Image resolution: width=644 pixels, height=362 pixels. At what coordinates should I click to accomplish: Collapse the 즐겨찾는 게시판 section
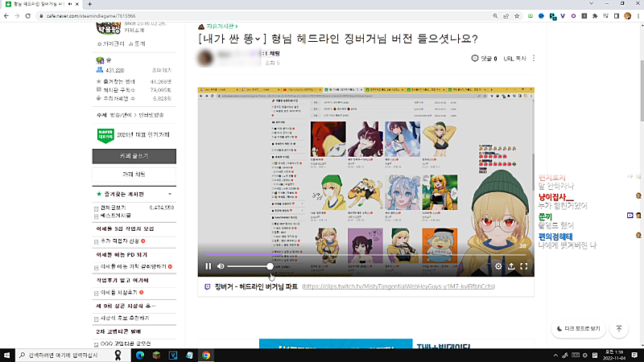[170, 194]
